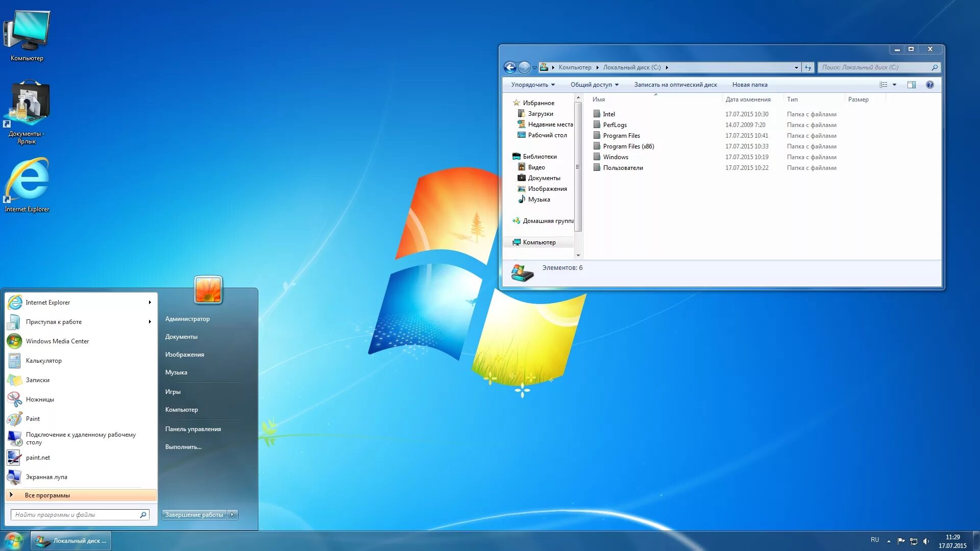Screen dimensions: 980x551
Task: Expand Упорядочить dropdown menu
Action: tap(532, 85)
